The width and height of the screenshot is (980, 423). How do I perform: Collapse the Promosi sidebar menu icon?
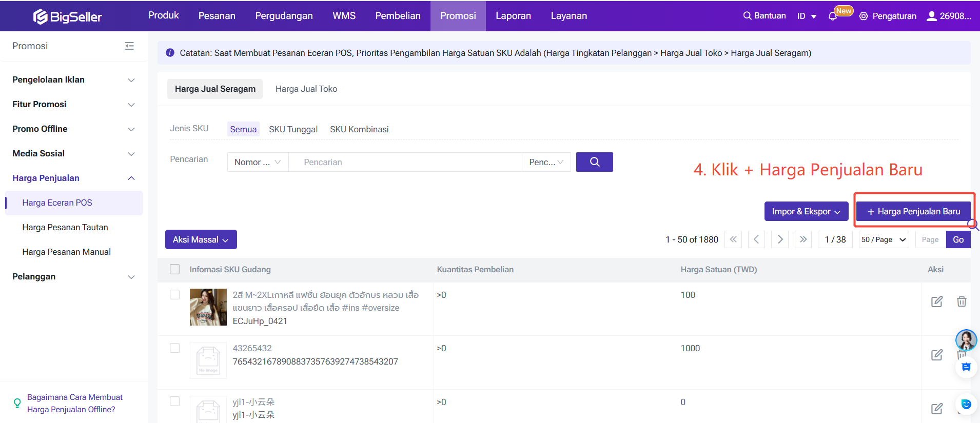pyautogui.click(x=129, y=46)
